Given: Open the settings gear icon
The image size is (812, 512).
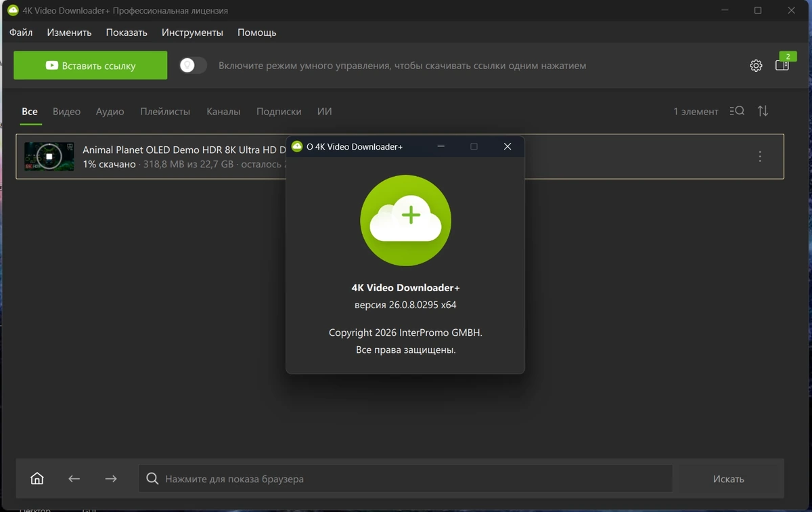Looking at the screenshot, I should (x=756, y=66).
